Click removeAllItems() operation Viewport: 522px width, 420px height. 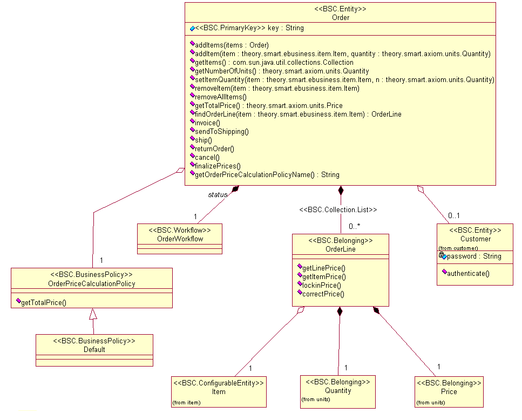220,97
